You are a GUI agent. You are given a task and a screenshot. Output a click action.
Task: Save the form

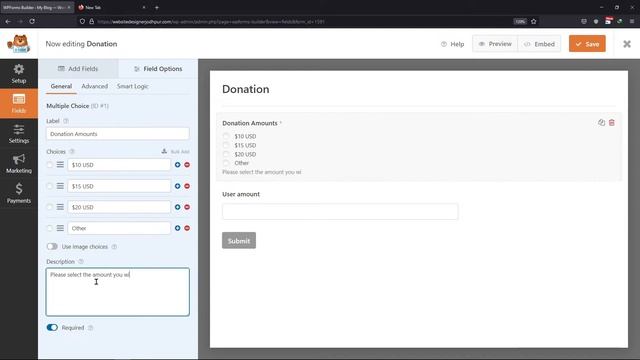[587, 44]
